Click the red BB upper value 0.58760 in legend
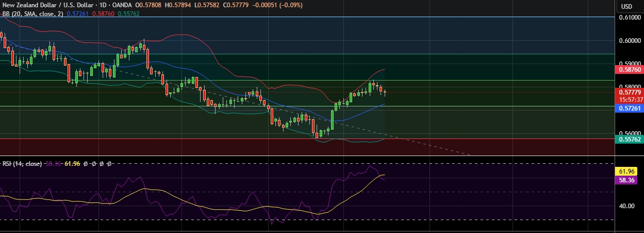Screen dimensions: 644x233 pos(104,13)
